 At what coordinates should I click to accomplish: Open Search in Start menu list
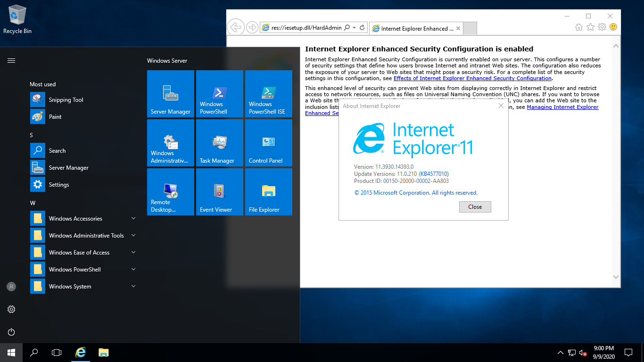pyautogui.click(x=83, y=151)
